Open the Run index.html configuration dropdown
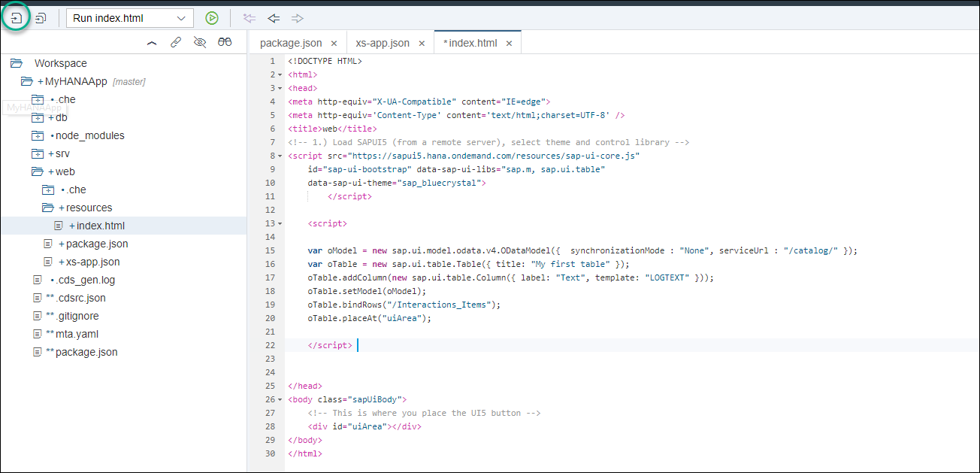The height and width of the screenshot is (473, 980). (x=130, y=17)
